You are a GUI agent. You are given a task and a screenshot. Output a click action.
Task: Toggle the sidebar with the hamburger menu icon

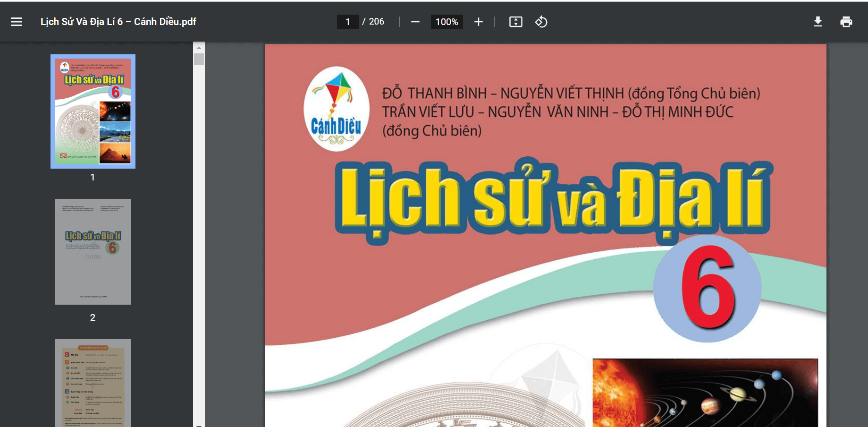pyautogui.click(x=17, y=22)
